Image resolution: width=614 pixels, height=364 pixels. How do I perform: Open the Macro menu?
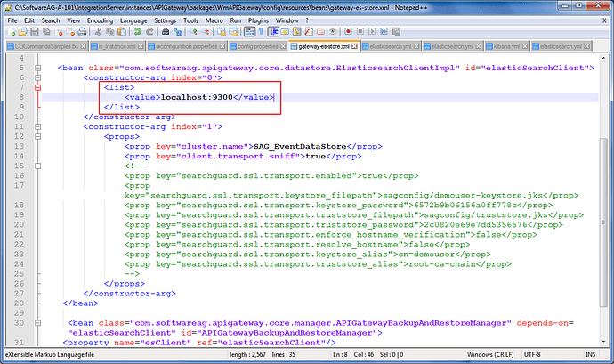tap(214, 20)
